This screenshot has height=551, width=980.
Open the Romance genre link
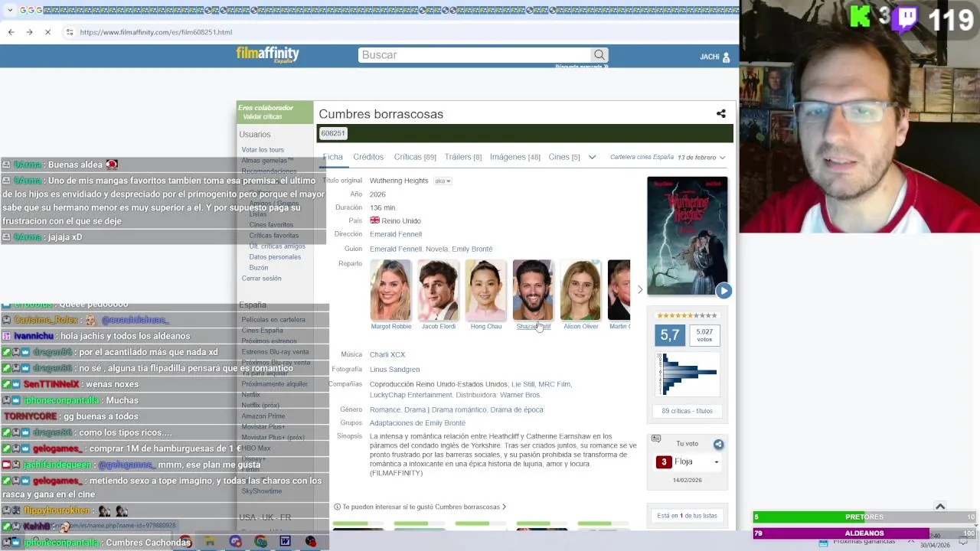coord(385,410)
